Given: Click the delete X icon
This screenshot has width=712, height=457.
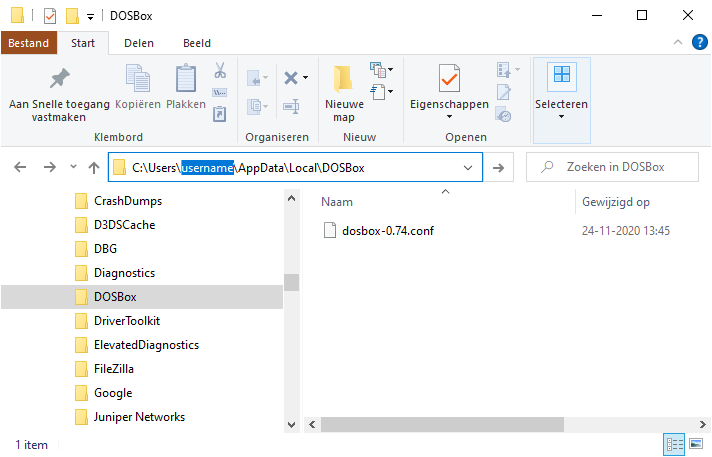Looking at the screenshot, I should 291,78.
